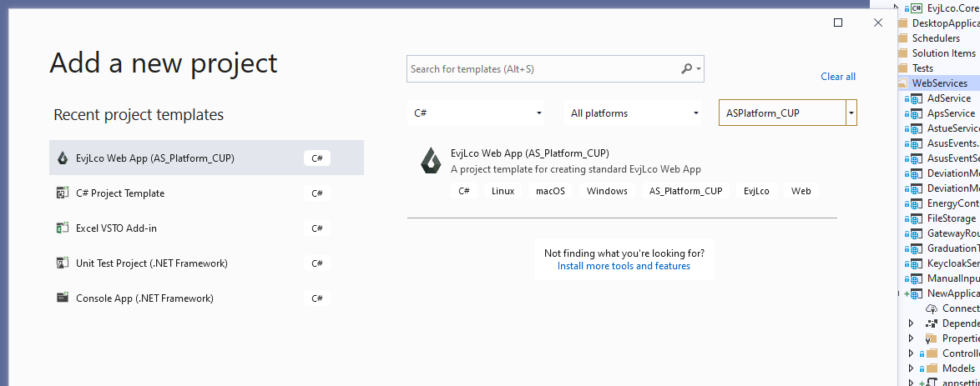Click the KeycloakSer project icon
The width and height of the screenshot is (980, 386).
click(917, 263)
